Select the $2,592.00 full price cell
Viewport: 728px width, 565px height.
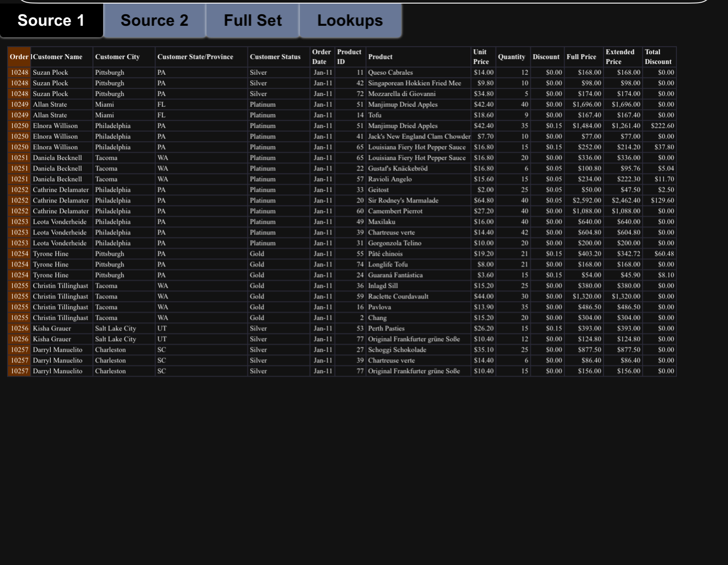[x=584, y=200]
